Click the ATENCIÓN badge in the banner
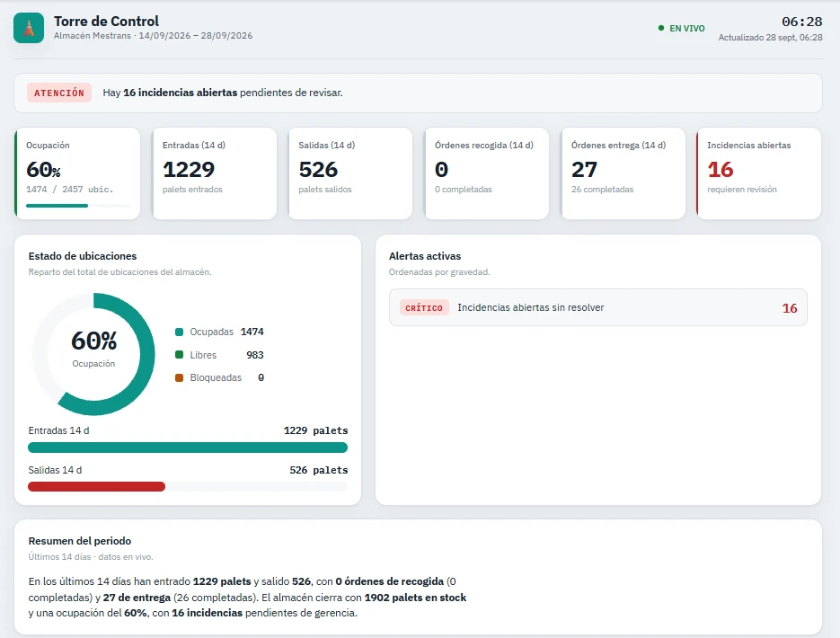The height and width of the screenshot is (638, 840). (59, 93)
